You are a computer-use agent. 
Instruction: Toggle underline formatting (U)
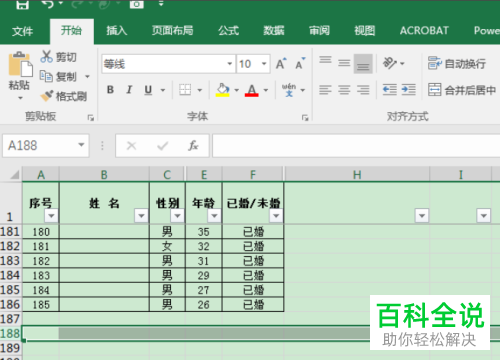point(148,90)
